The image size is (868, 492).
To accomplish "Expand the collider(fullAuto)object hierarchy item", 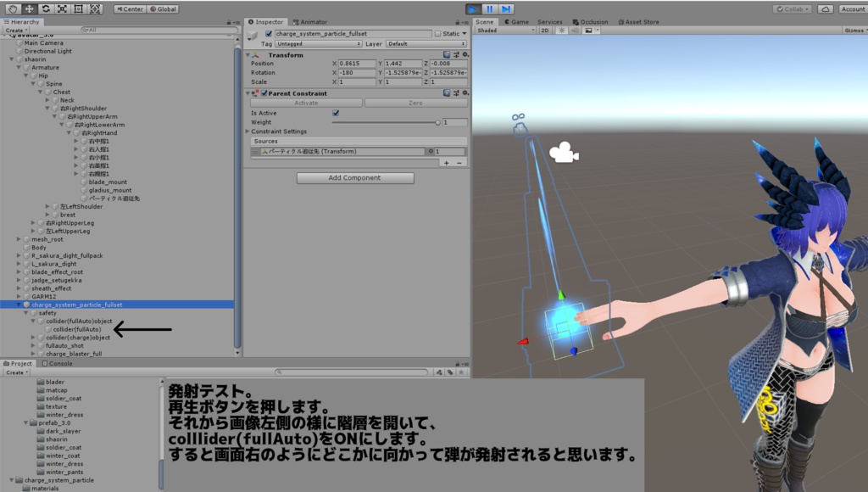I will coord(32,321).
